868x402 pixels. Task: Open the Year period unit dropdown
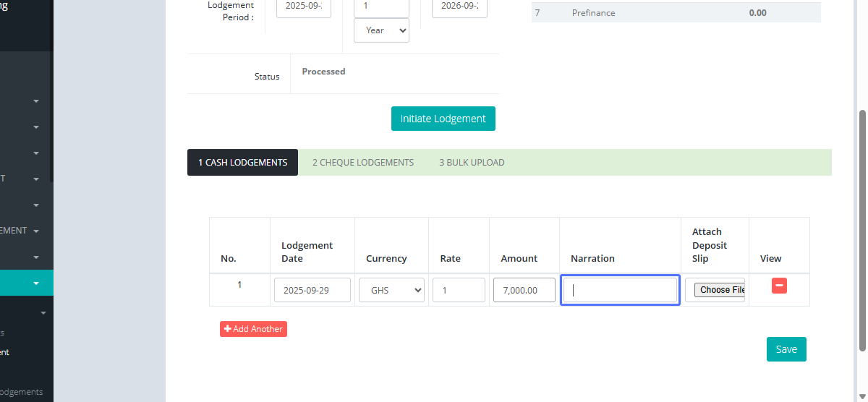point(381,30)
